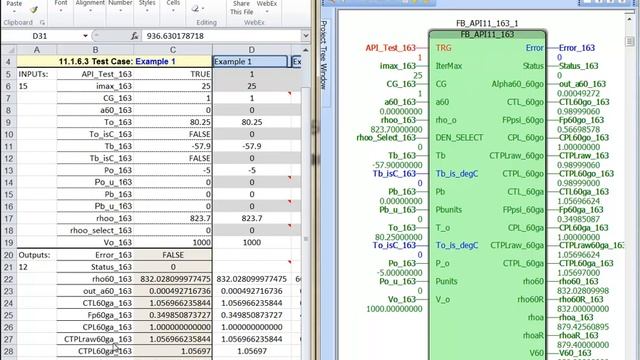Click the rho60R_163 output variable in diagram

pos(580,299)
